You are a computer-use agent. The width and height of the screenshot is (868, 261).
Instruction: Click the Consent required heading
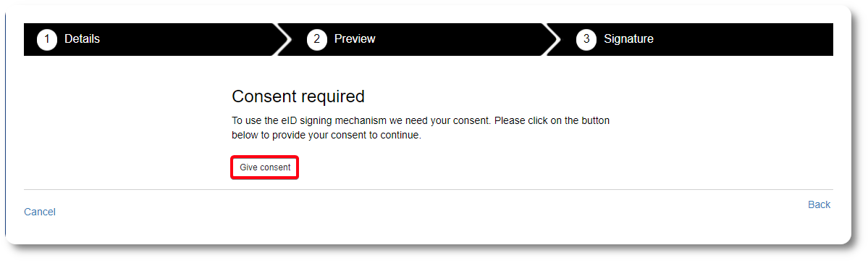tap(298, 96)
